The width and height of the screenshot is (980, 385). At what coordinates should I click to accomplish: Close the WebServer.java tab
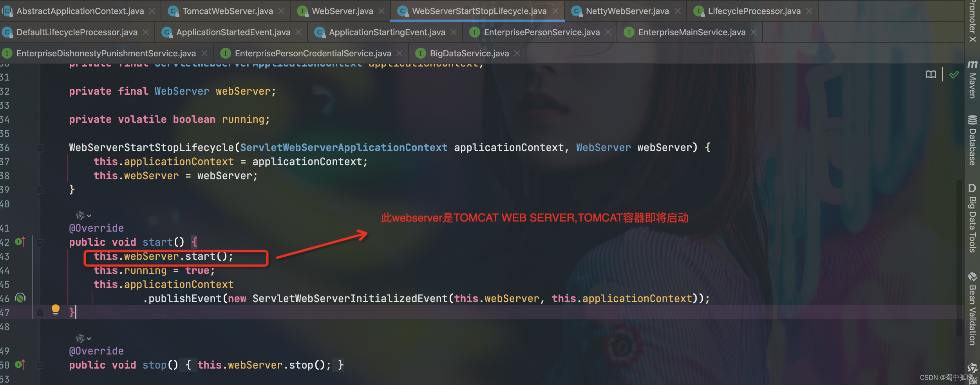coord(382,11)
